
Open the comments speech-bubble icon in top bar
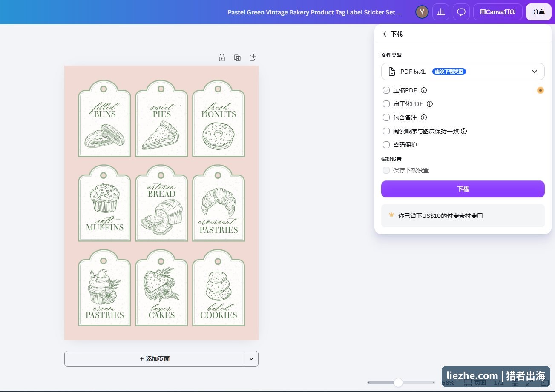461,12
